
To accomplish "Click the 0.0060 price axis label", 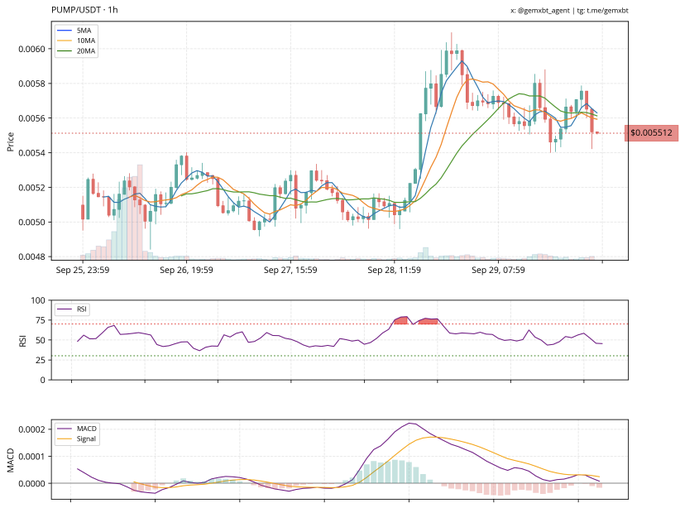I will coord(30,49).
